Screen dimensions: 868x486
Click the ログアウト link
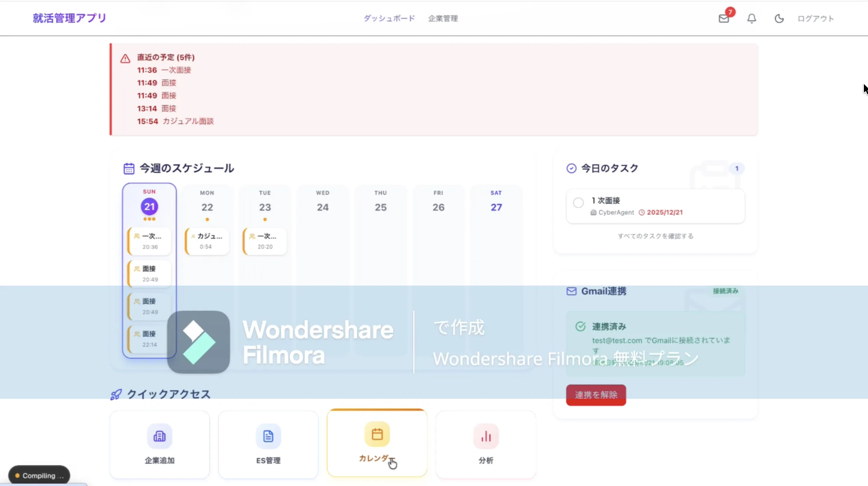(815, 18)
